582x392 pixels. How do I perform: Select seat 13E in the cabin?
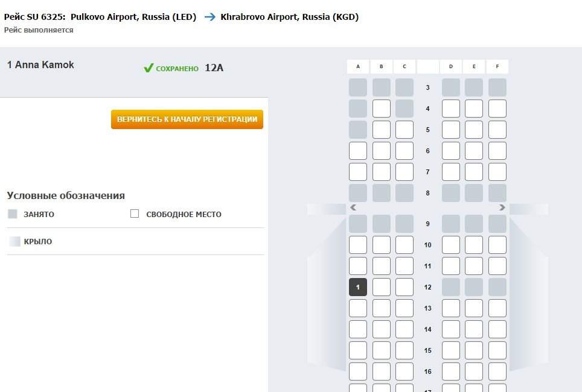tap(474, 308)
